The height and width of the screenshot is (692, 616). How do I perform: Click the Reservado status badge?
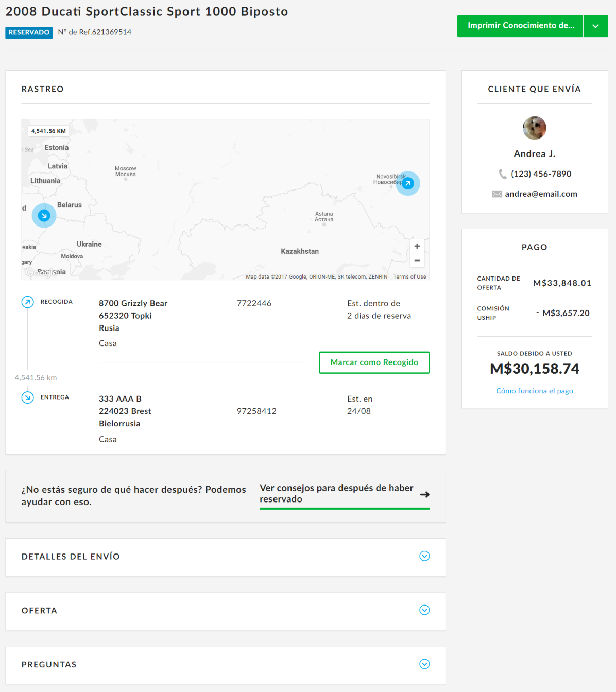click(x=29, y=32)
